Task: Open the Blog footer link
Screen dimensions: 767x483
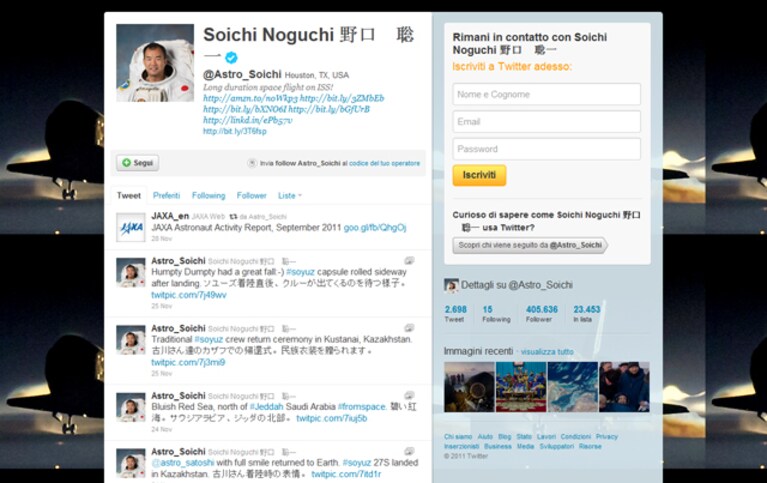Action: (x=504, y=437)
